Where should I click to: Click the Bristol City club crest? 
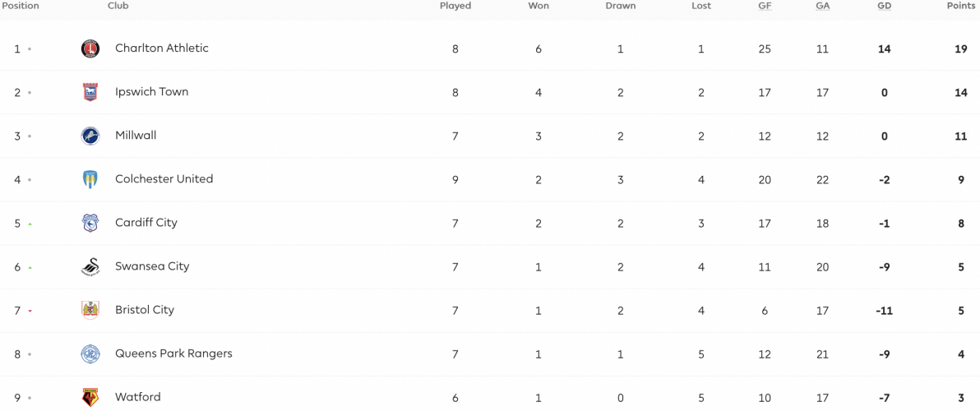(90, 311)
